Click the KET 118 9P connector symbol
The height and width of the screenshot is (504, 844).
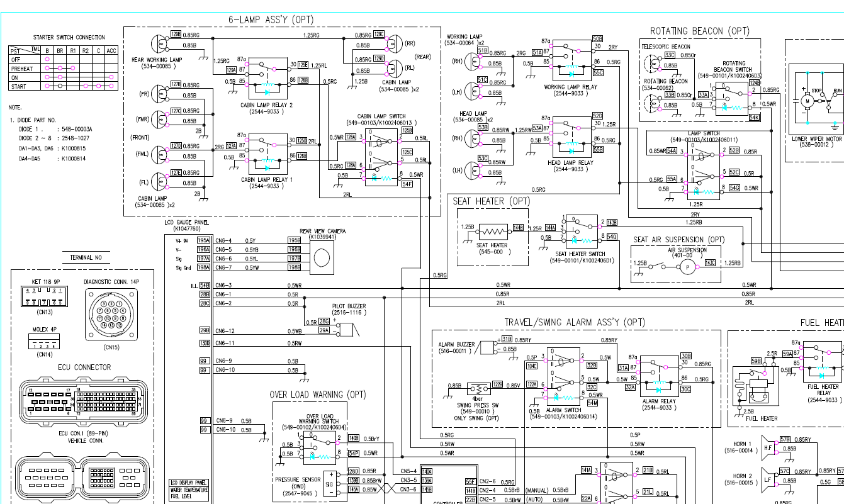[x=44, y=296]
